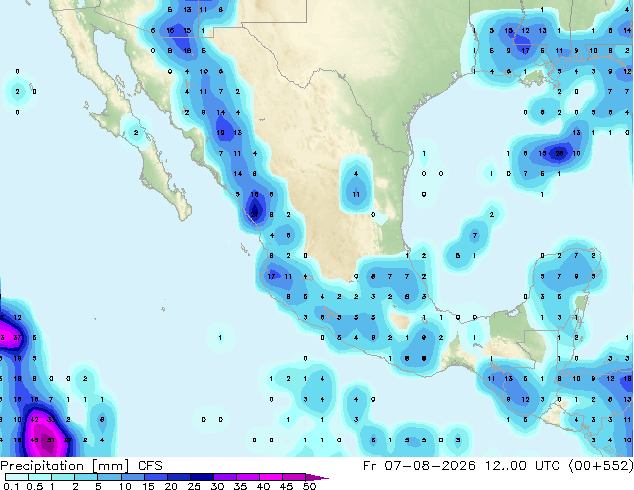The image size is (634, 490).
Task: Select the date 07-08-2026
Action: pyautogui.click(x=430, y=466)
